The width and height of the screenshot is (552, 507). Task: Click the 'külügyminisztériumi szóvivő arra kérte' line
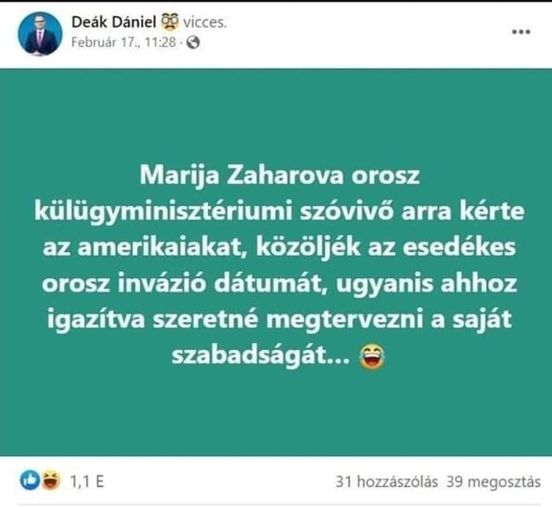[x=280, y=212]
